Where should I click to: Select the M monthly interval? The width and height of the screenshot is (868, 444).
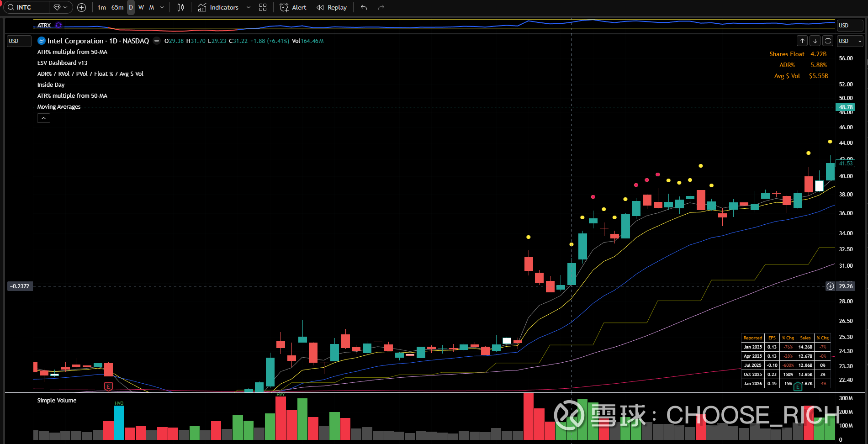[x=152, y=7]
